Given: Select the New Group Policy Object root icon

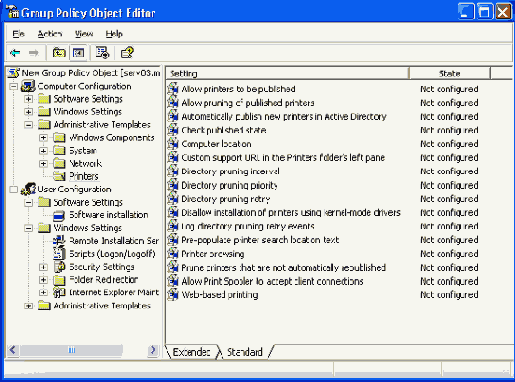Looking at the screenshot, I should coord(14,73).
